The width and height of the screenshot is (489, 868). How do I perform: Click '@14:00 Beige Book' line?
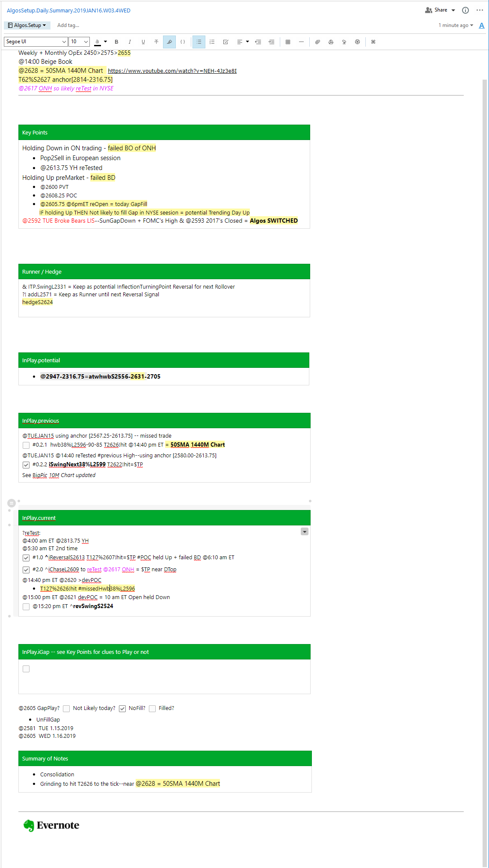pyautogui.click(x=45, y=62)
